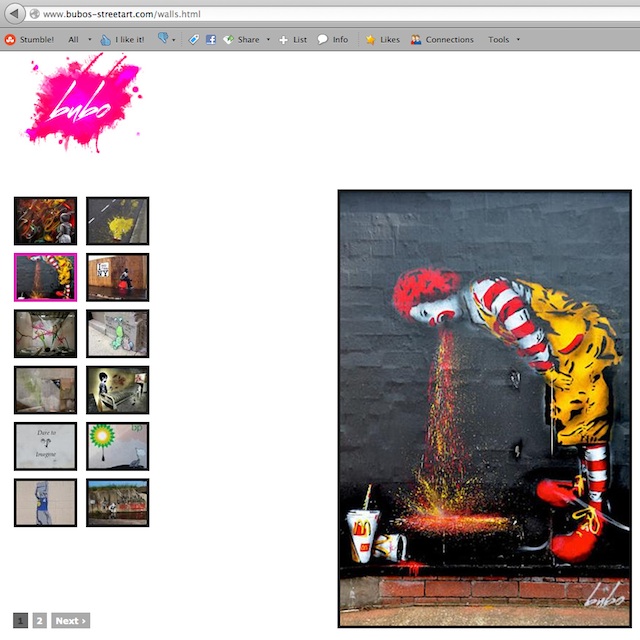Screen dimensions: 640x640
Task: Click the tag icon in StumbleUpon toolbar
Action: pyautogui.click(x=195, y=40)
